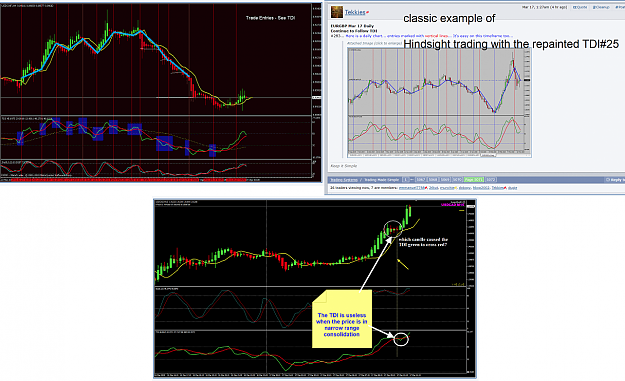This screenshot has height=381, width=625.
Task: Go to thread page 5069
Action: tap(445, 180)
